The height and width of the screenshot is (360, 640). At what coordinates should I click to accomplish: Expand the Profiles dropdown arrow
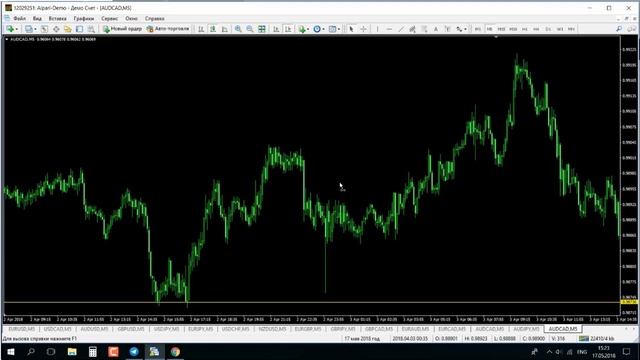tap(35, 29)
